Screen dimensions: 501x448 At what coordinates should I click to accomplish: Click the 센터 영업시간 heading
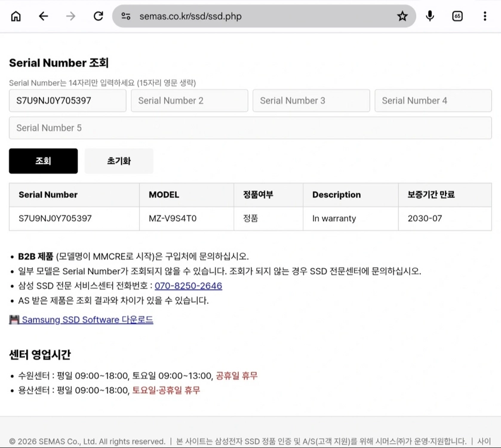pos(40,355)
